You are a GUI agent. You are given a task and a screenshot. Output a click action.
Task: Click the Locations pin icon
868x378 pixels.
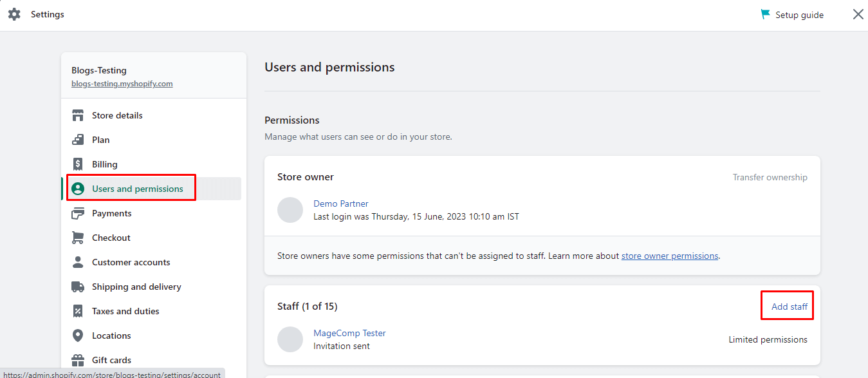(x=77, y=335)
